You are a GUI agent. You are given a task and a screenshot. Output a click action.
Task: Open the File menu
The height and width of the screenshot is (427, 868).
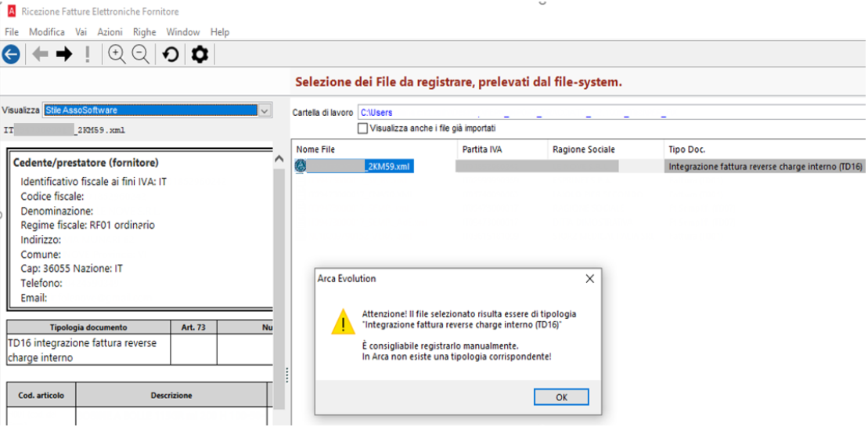pyautogui.click(x=12, y=32)
